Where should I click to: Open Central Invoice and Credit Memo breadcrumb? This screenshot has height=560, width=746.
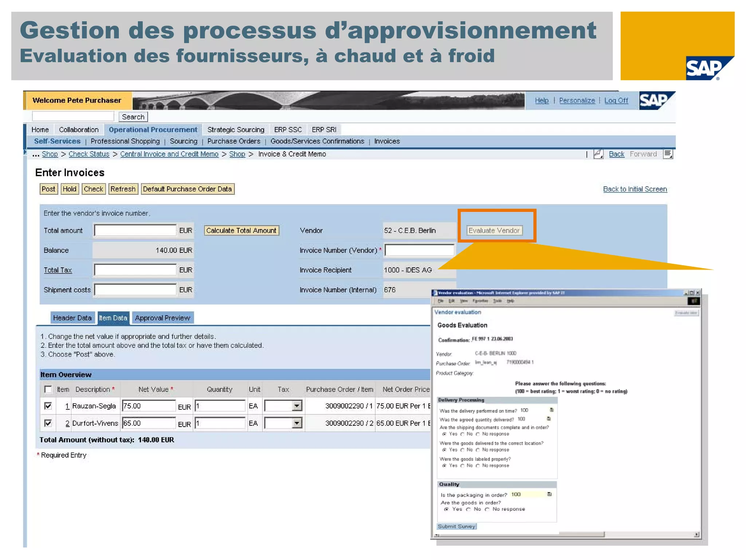[169, 154]
